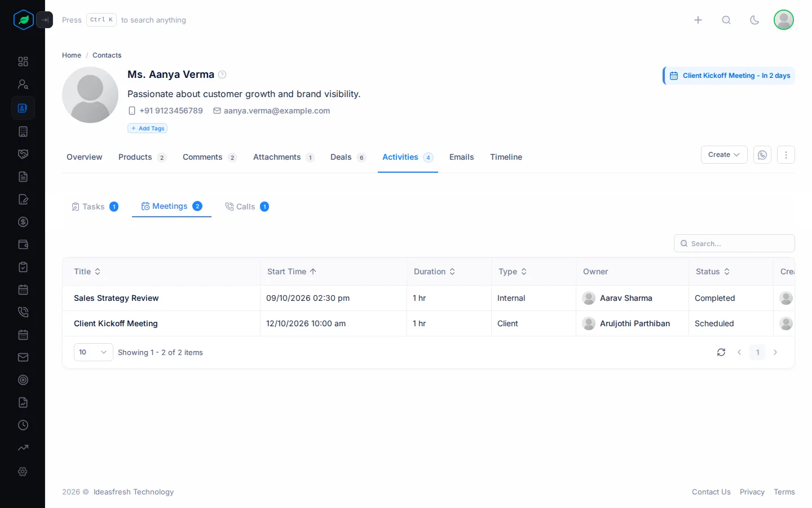Switch to the Deals tab
Image resolution: width=812 pixels, height=508 pixels.
tap(348, 157)
